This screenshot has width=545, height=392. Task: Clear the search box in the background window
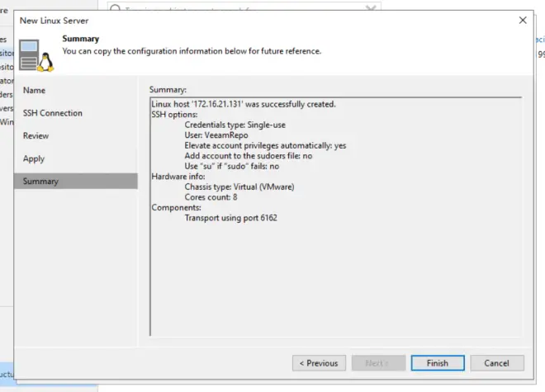pos(371,7)
